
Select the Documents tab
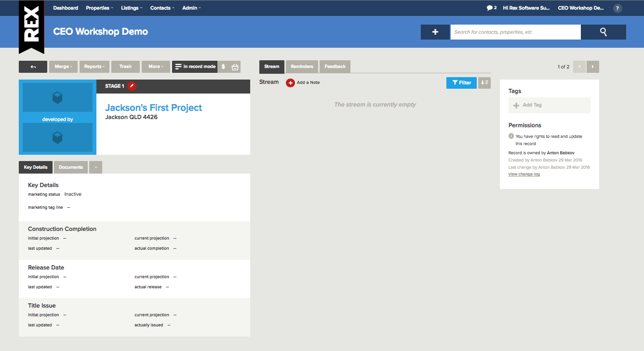coord(71,167)
